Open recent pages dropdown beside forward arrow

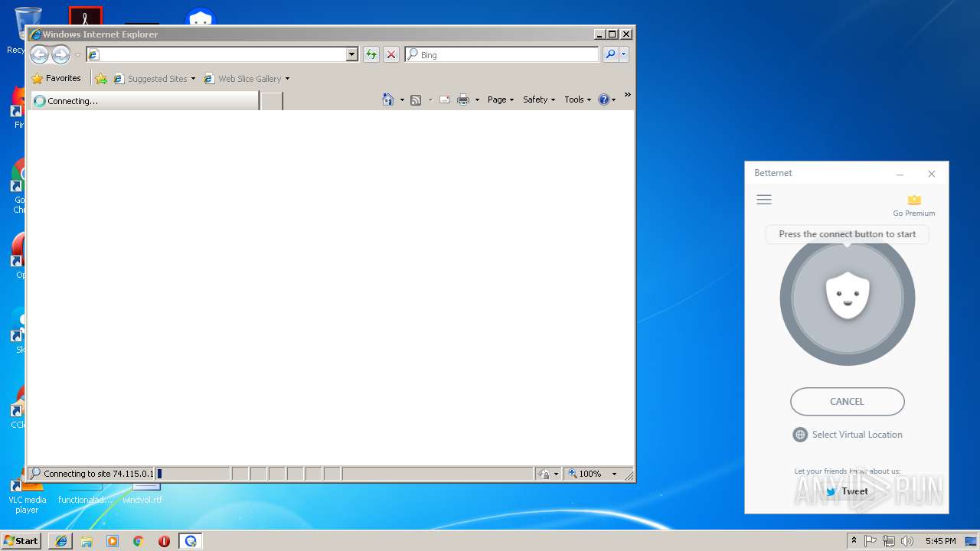pyautogui.click(x=77, y=55)
